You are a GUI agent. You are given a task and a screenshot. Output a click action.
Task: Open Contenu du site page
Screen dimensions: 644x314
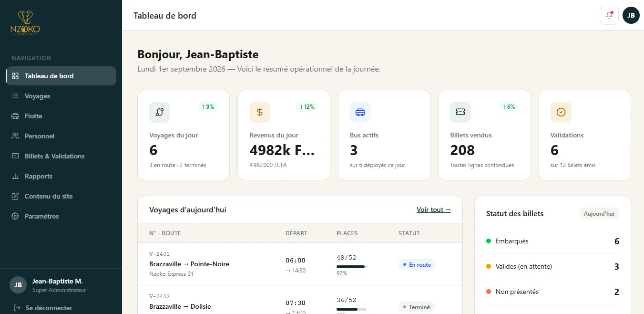[x=61, y=196]
